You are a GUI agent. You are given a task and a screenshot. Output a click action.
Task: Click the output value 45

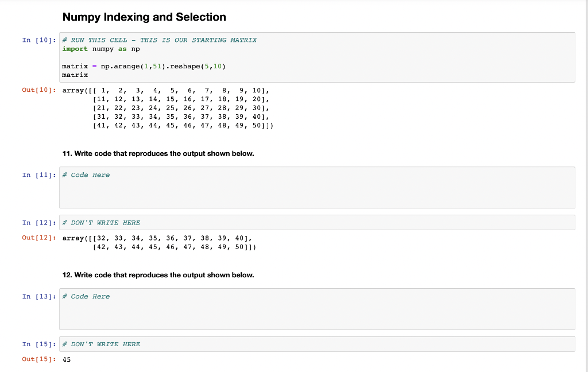coord(67,359)
